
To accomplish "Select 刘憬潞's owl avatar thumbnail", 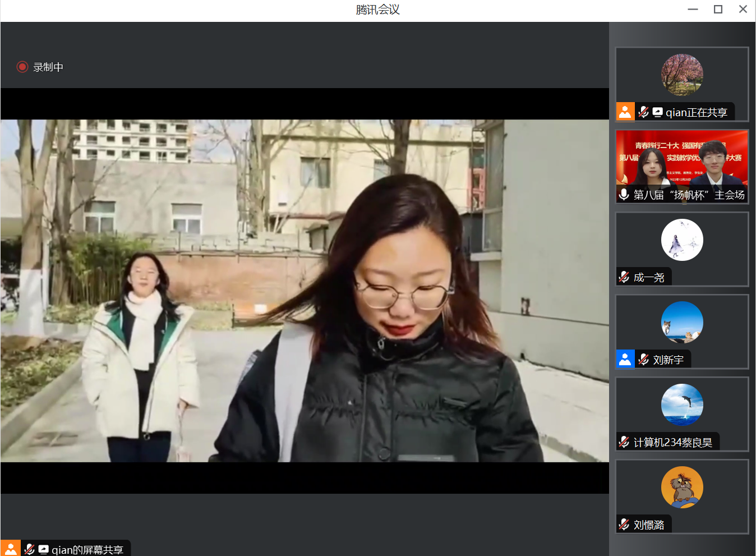I will point(682,487).
